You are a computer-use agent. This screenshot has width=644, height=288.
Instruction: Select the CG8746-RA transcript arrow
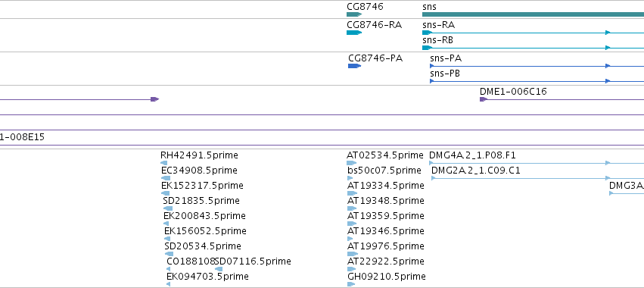354,33
